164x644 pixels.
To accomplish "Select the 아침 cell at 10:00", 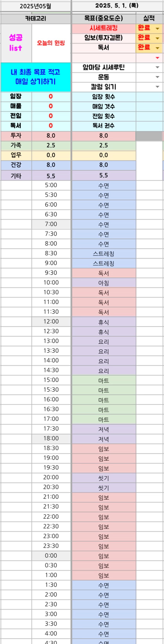I will tap(104, 283).
